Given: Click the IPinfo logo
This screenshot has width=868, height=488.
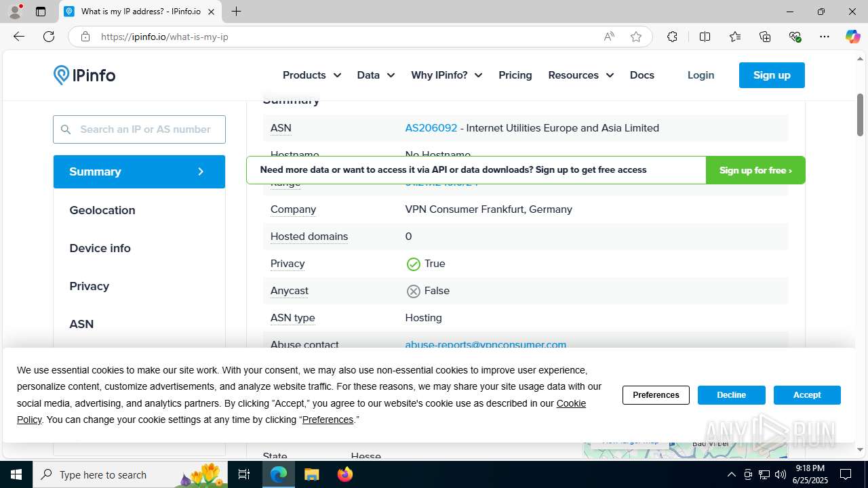Looking at the screenshot, I should pyautogui.click(x=84, y=75).
